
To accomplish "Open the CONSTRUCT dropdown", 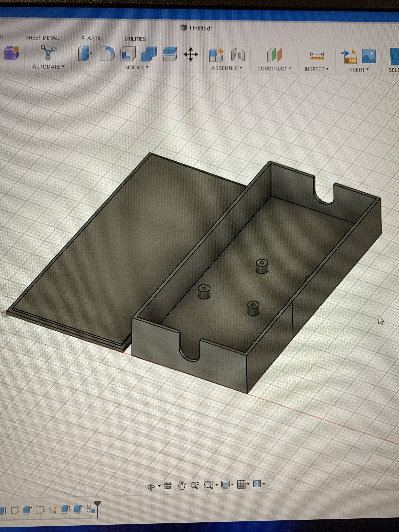I will [274, 69].
